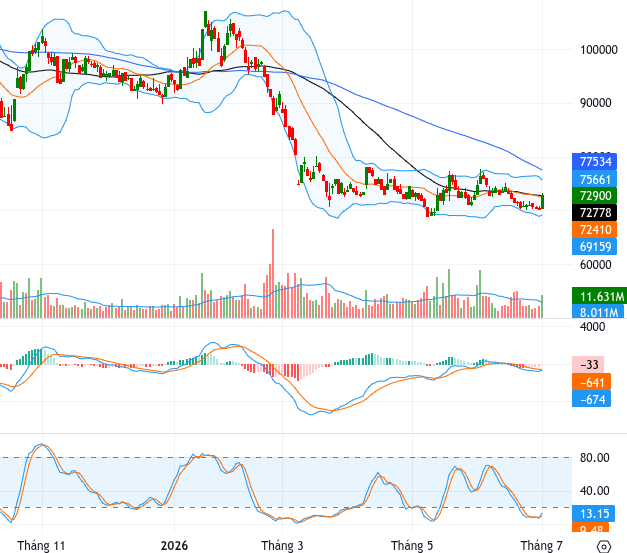Screen dimensions: 627x553
Task: Click the 90000 price axis label
Action: coord(595,103)
